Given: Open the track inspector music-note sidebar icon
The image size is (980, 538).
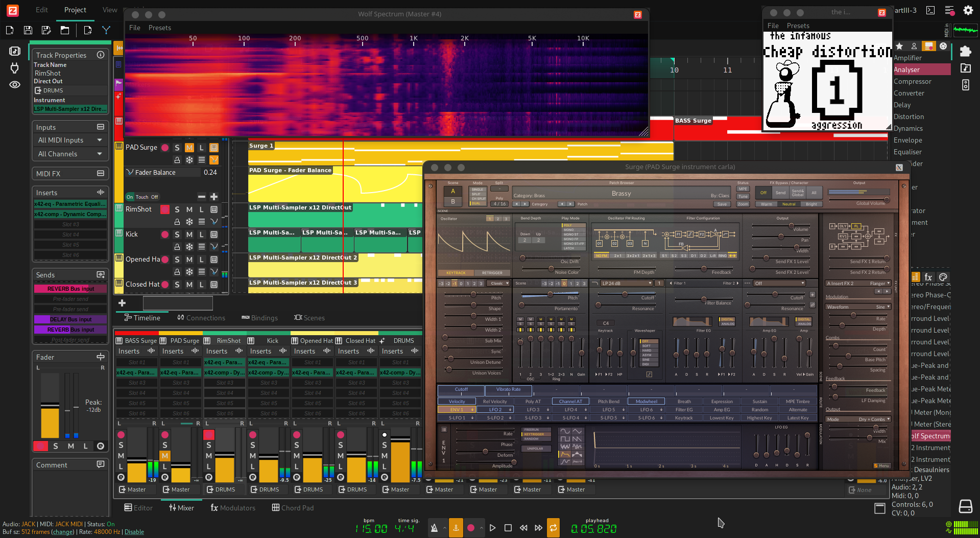Looking at the screenshot, I should click(x=15, y=51).
